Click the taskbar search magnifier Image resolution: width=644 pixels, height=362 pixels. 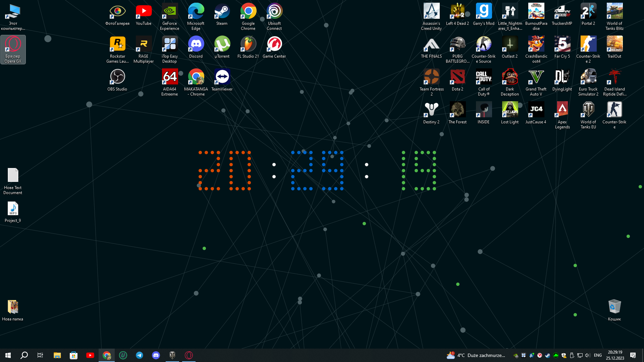pos(24,355)
